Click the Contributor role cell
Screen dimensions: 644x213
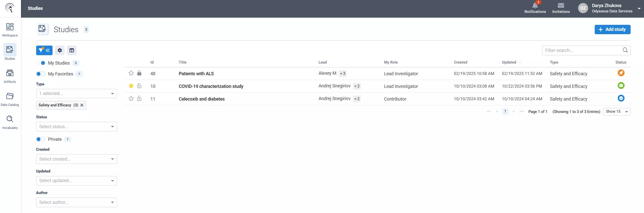point(395,99)
